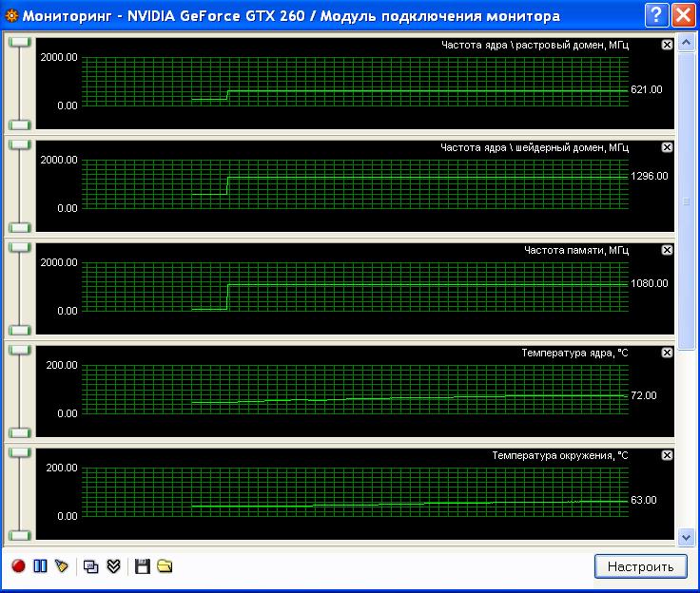The width and height of the screenshot is (700, 593).
Task: Click the Настроить button
Action: pos(641,566)
